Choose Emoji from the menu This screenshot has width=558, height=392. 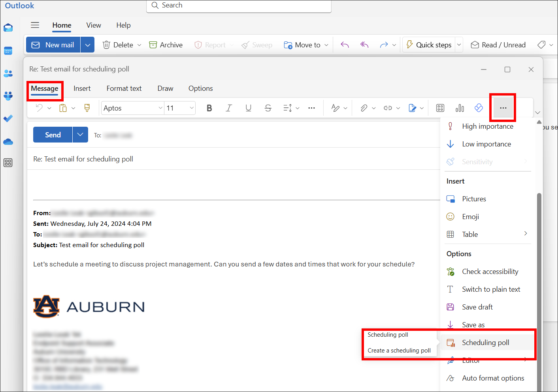tap(488, 217)
